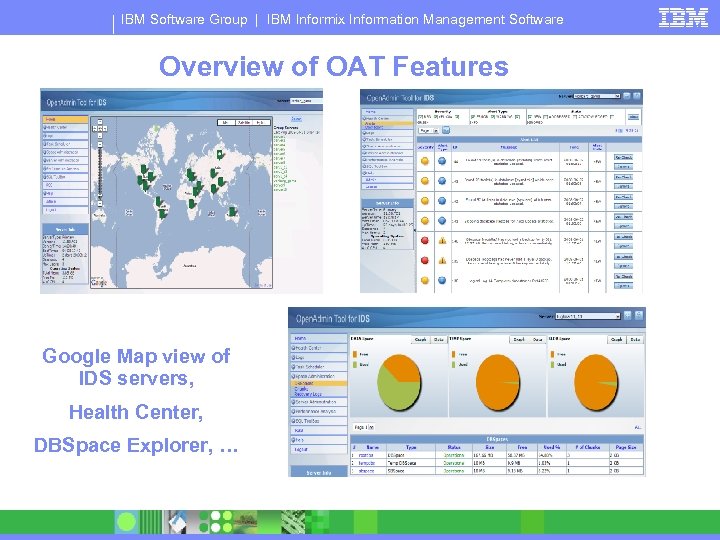Toggle the YELLOW severity checkbox
This screenshot has width=720, height=540.
[436, 117]
